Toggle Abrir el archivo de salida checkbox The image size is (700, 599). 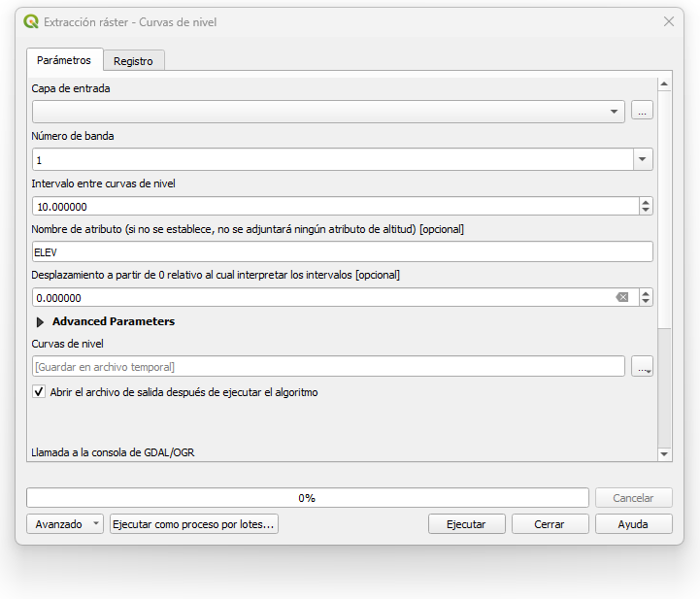(x=39, y=392)
